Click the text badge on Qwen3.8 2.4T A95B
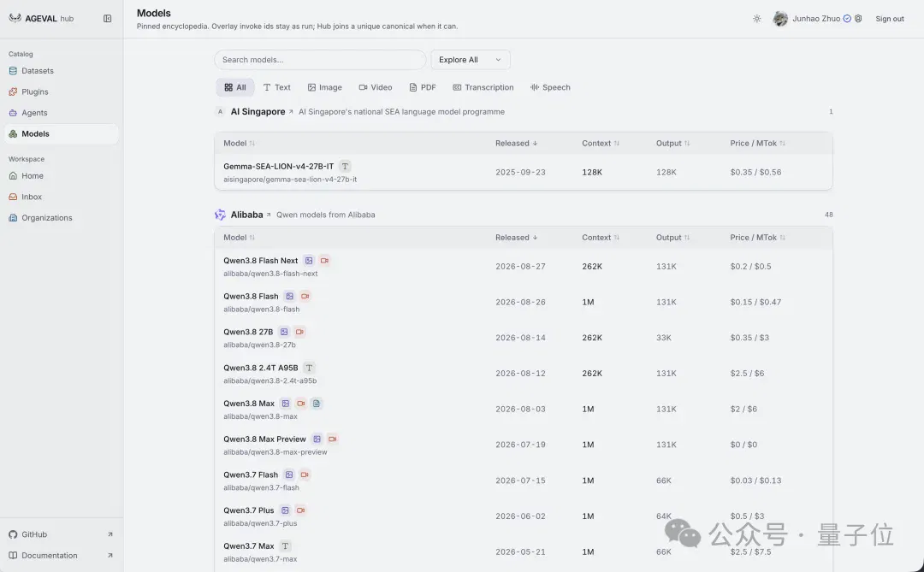924x572 pixels. point(309,368)
